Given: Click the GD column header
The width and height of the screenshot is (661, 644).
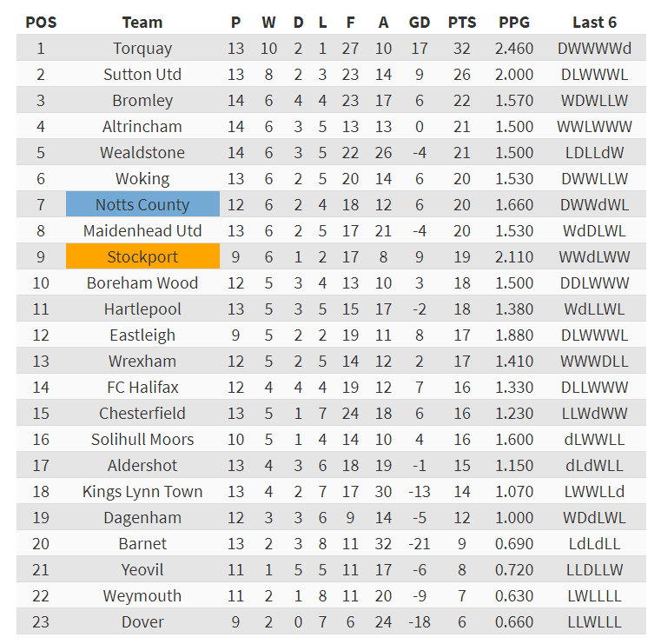Looking at the screenshot, I should point(420,23).
